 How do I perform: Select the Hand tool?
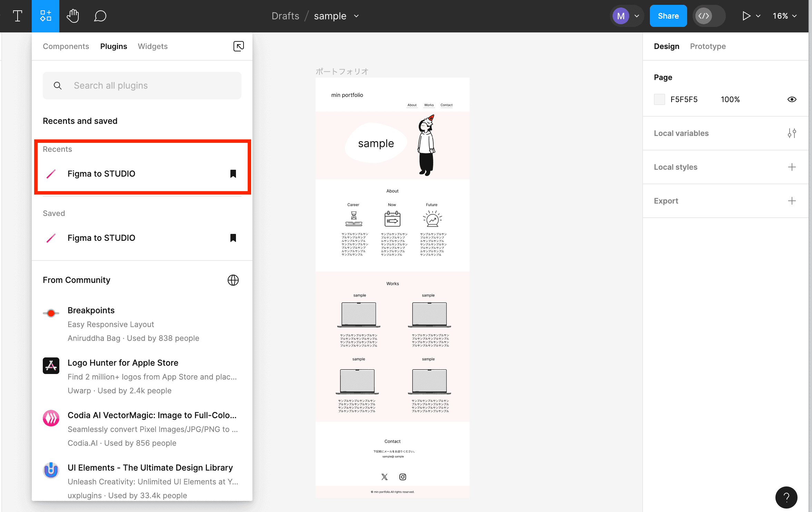pos(73,16)
